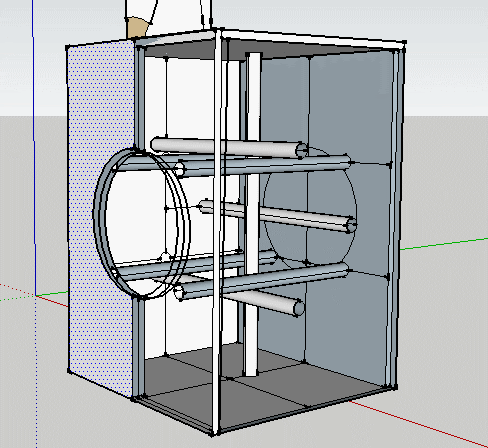
Task: Select the topmost white cylinder rod
Action: point(229,148)
